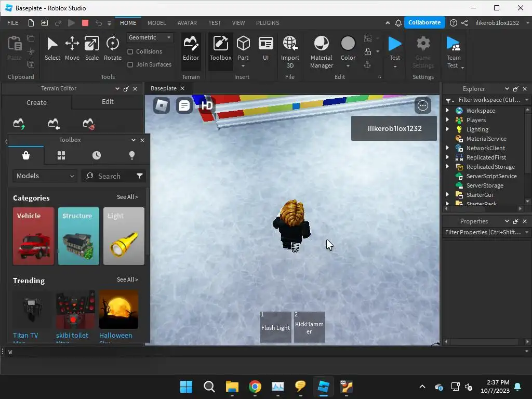Open Toolbox Creations lightbulb tab

coord(132,155)
